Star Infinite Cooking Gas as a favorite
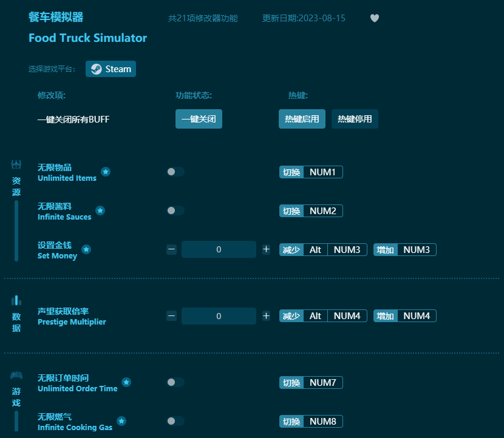Viewport: 504px width, 438px height. point(121,420)
